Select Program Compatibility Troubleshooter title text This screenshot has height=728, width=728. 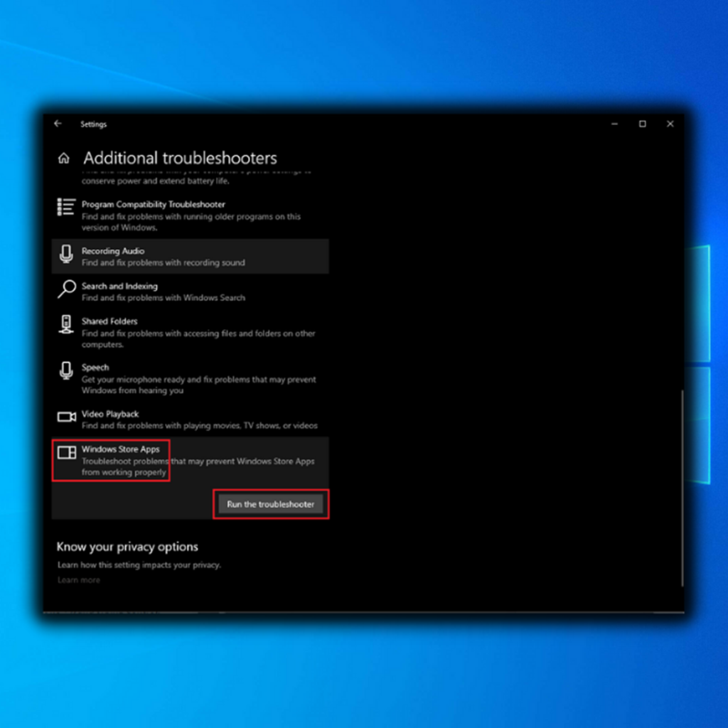[153, 205]
